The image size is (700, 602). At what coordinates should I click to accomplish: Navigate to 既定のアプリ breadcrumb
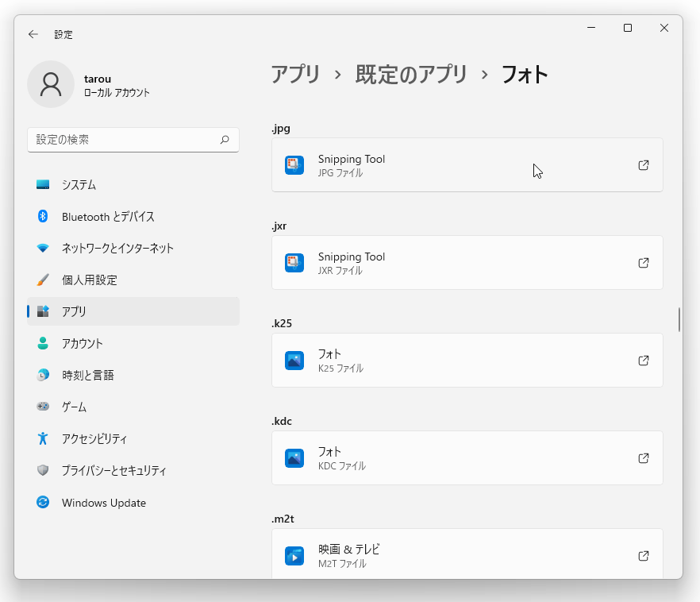(411, 74)
